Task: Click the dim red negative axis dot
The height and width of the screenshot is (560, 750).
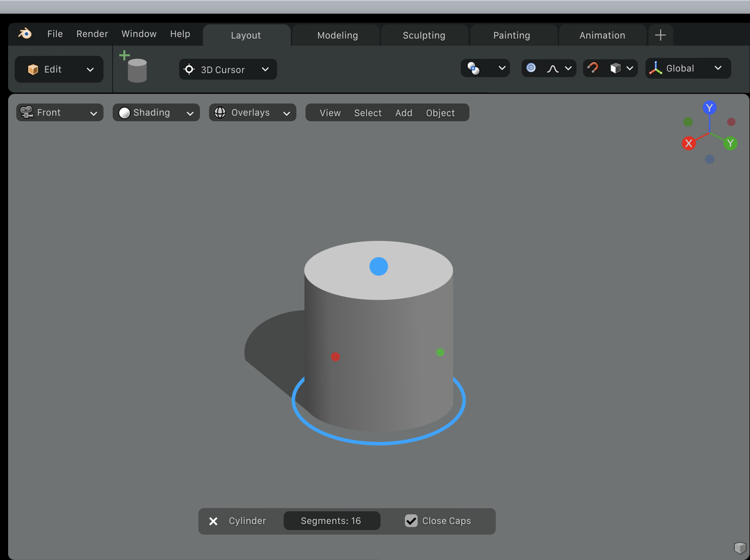Action: 731,122
